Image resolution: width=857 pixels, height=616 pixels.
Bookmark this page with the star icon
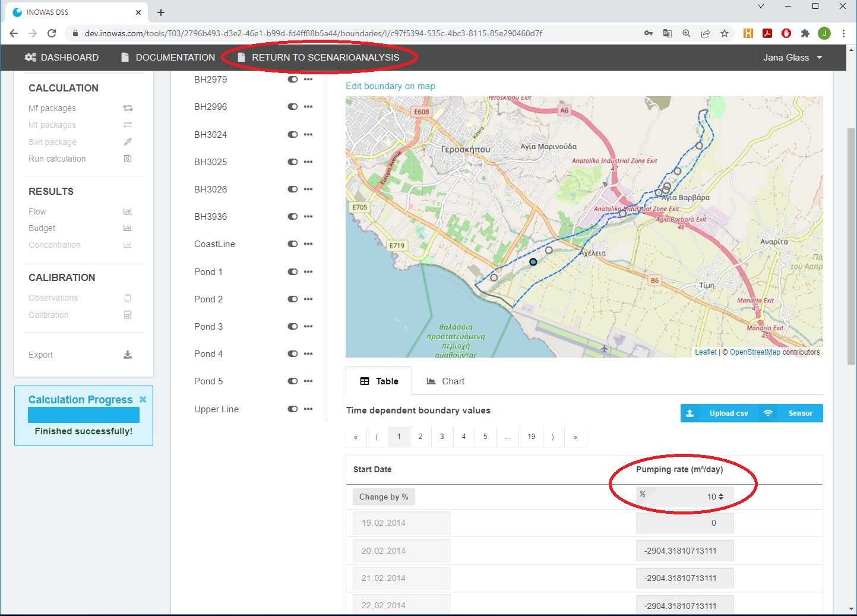(x=725, y=33)
